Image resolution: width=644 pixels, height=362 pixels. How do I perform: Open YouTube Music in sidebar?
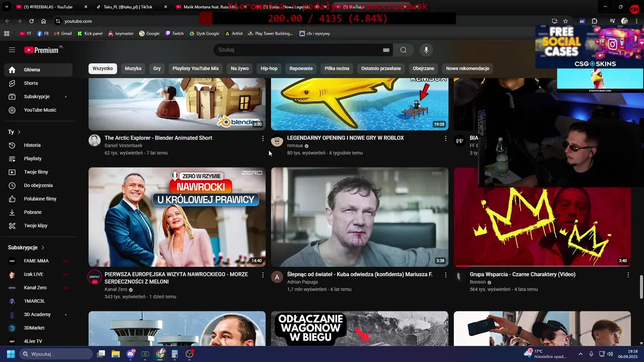click(x=38, y=110)
